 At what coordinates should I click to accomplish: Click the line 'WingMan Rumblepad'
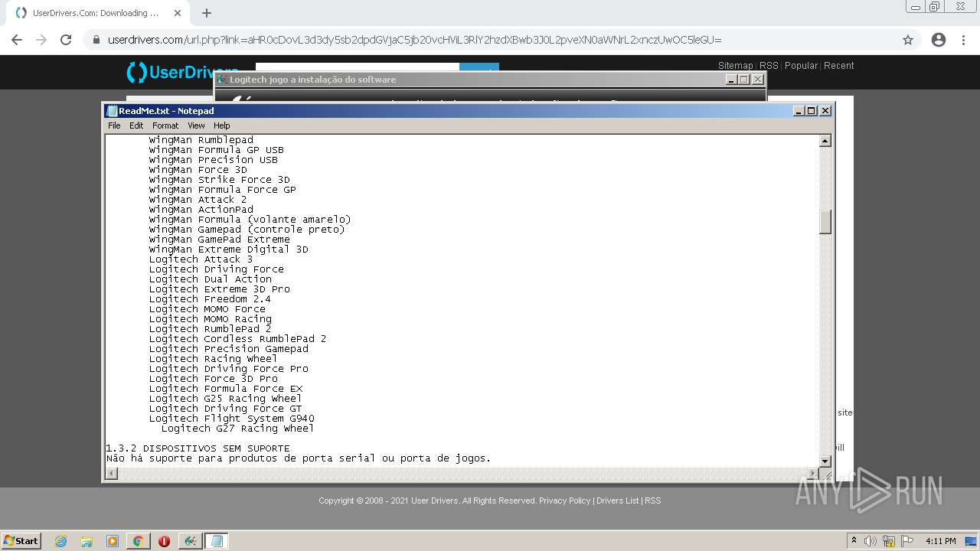pyautogui.click(x=201, y=140)
